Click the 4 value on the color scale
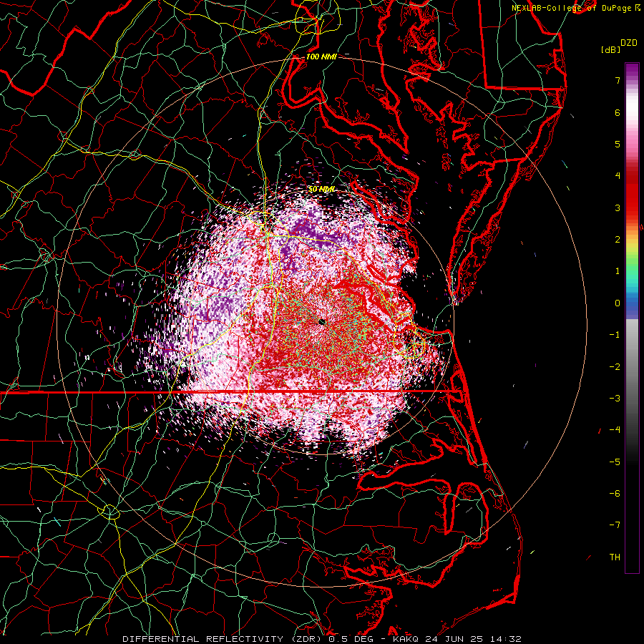This screenshot has height=644, width=644. click(618, 176)
